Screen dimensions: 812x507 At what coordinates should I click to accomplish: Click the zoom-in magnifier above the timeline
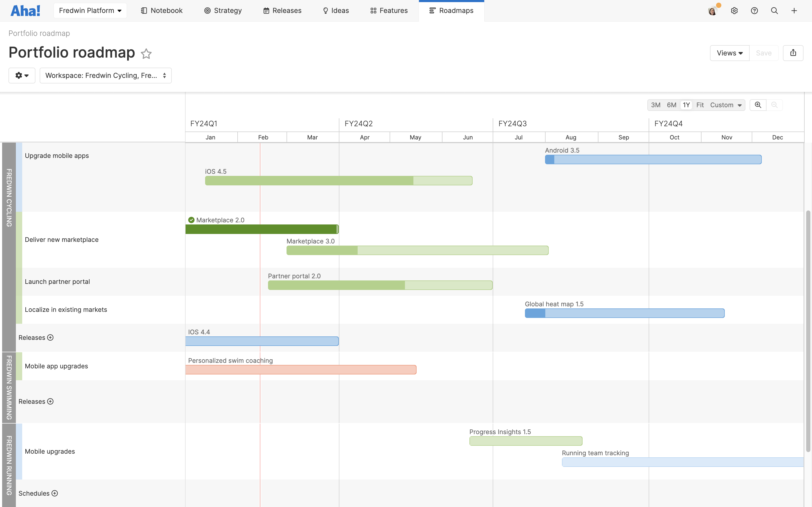tap(758, 105)
